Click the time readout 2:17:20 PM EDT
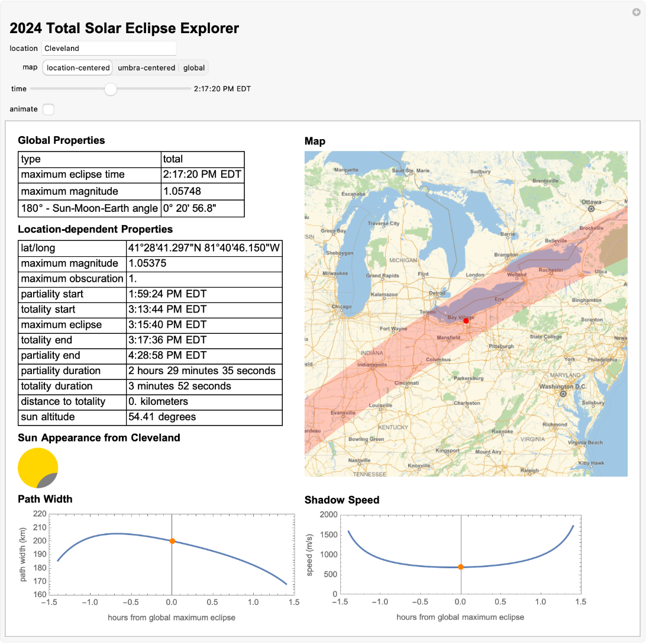This screenshot has width=646, height=644. point(222,89)
